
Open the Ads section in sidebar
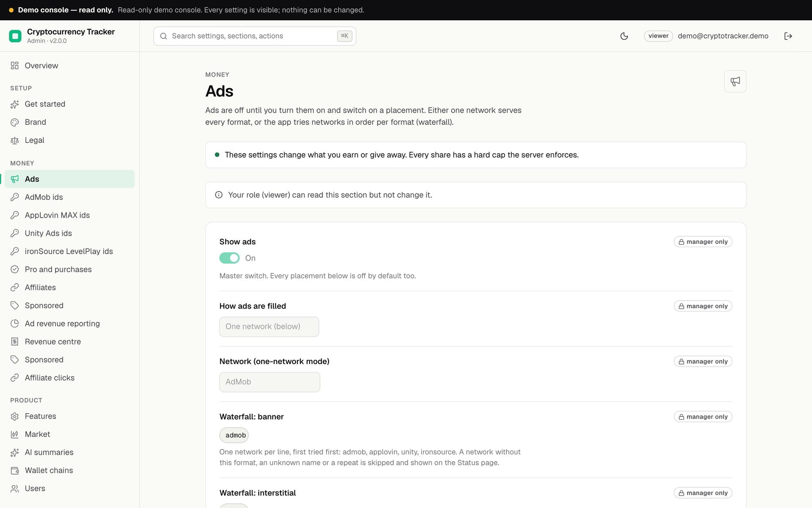(x=70, y=179)
